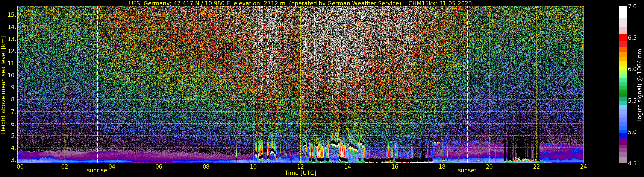
Task: Click the 'sunrise' label below the axis
Action: click(x=97, y=171)
